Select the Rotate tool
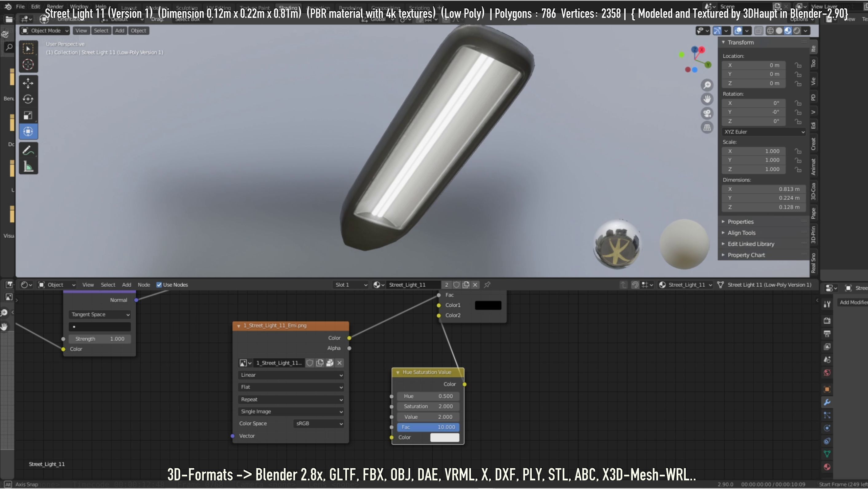This screenshot has width=868, height=489. click(x=28, y=99)
